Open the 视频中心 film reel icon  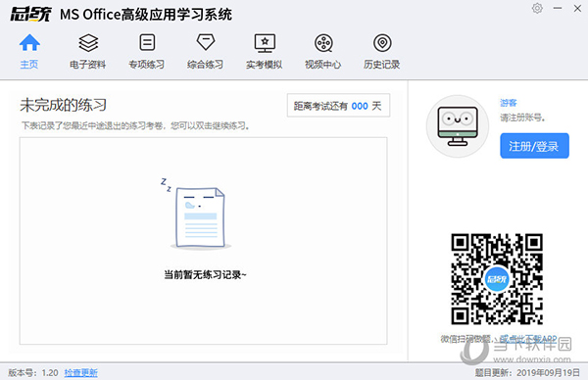point(323,43)
